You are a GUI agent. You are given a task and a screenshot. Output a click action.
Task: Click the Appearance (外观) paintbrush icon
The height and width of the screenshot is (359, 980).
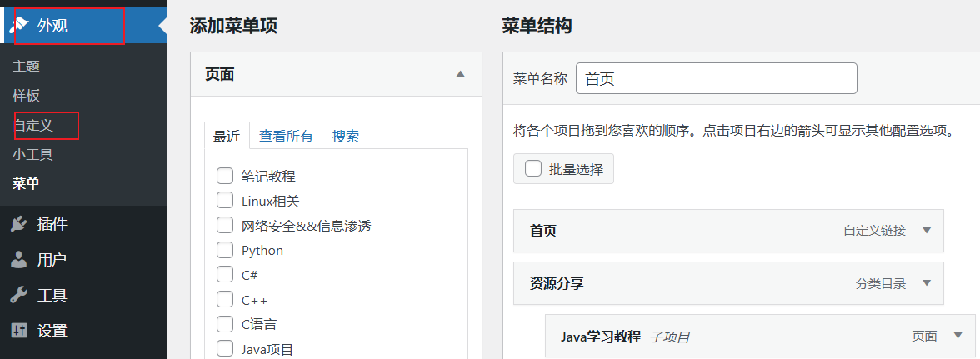[18, 26]
